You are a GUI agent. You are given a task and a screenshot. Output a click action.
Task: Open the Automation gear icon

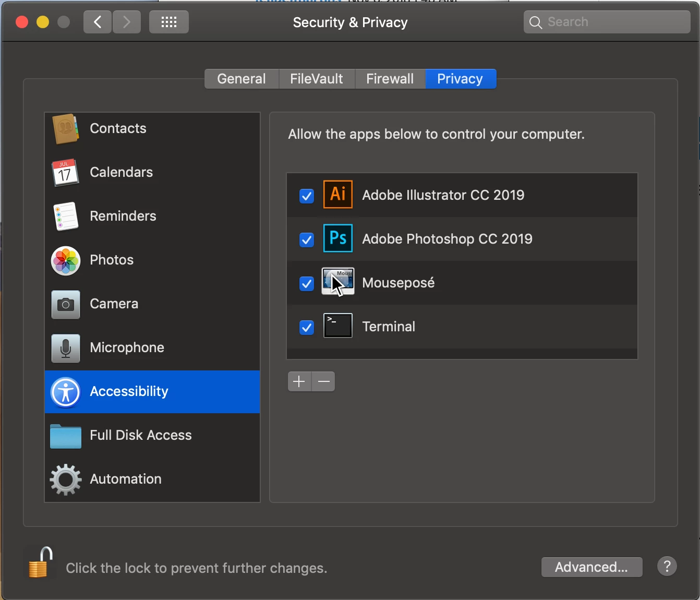[x=66, y=479]
